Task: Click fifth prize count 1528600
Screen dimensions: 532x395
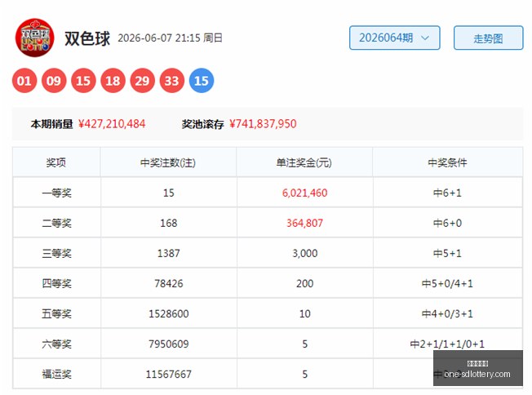Action: [x=168, y=313]
